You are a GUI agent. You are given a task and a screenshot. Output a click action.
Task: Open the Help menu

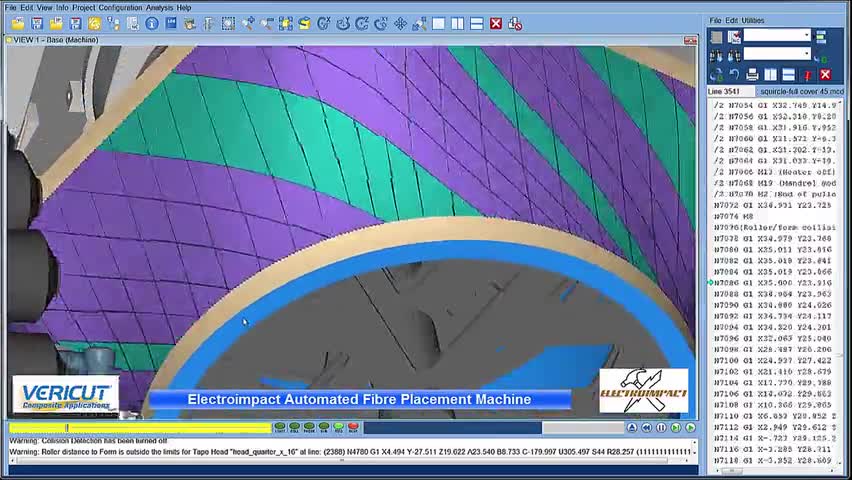pos(184,8)
